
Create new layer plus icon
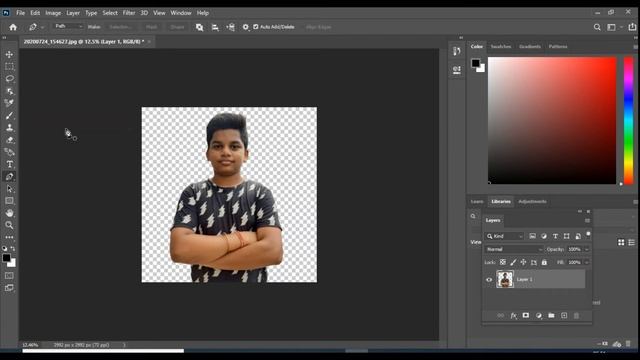(x=564, y=316)
